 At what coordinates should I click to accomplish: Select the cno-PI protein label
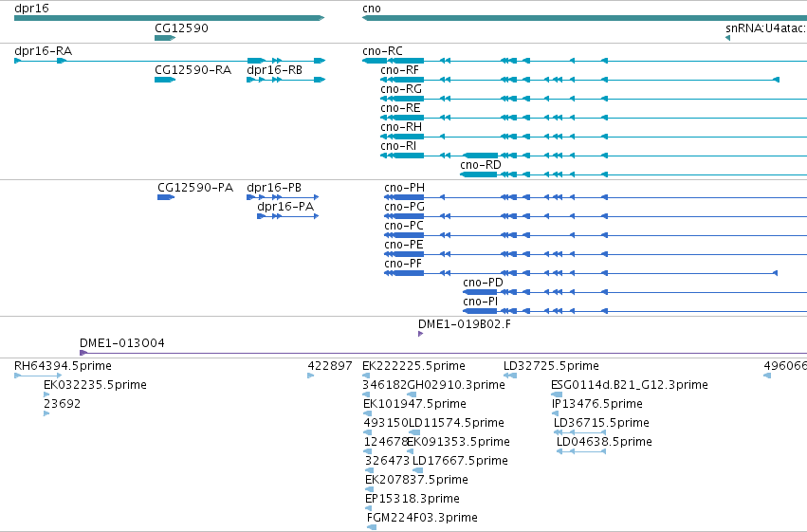point(480,302)
